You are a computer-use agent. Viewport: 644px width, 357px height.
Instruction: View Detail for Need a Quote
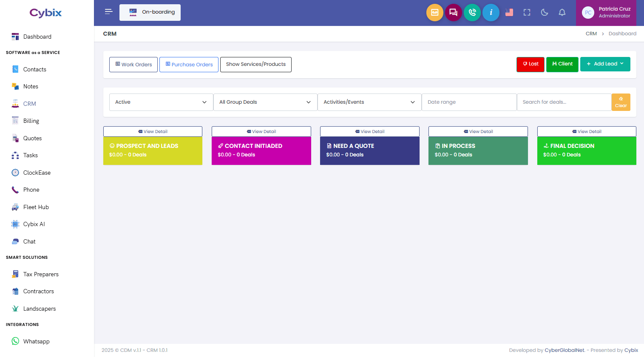(x=370, y=131)
